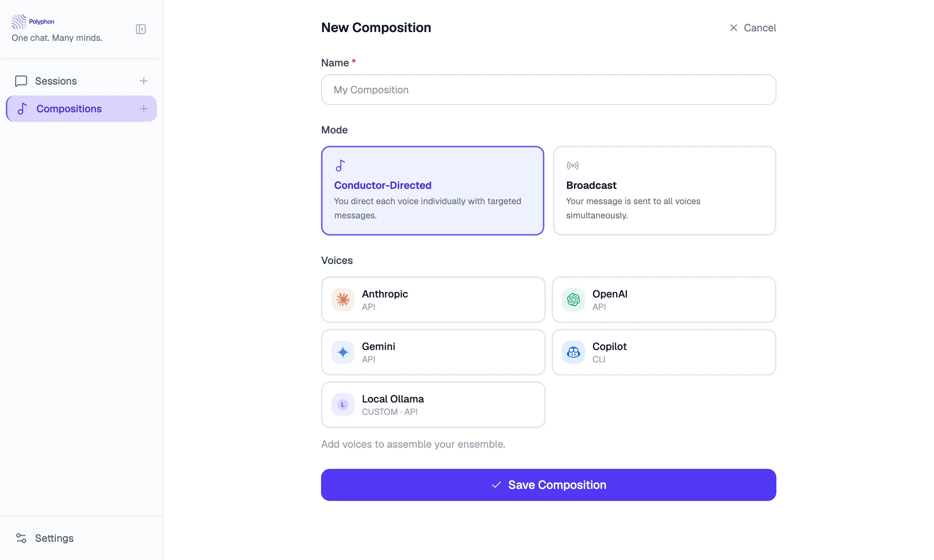
Task: Select the Conductor-Directed mode
Action: pyautogui.click(x=432, y=191)
